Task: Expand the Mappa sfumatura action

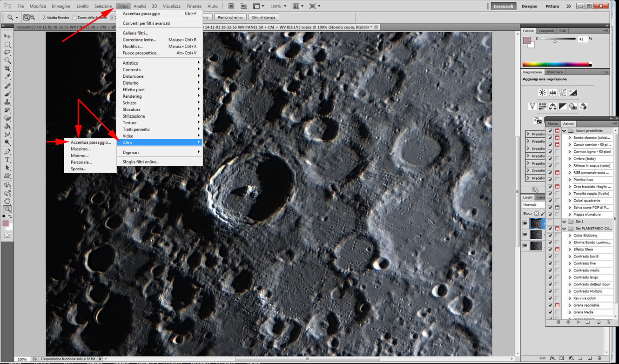Action: (x=570, y=215)
